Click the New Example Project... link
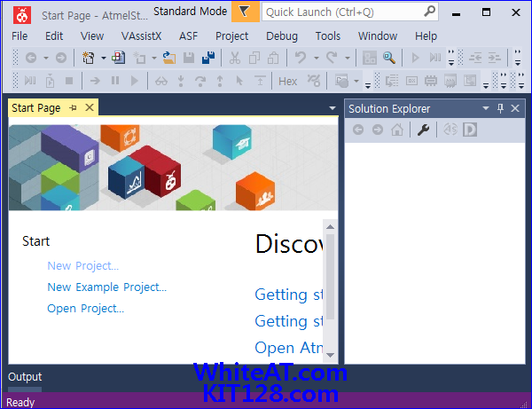532x409 pixels. coord(107,287)
